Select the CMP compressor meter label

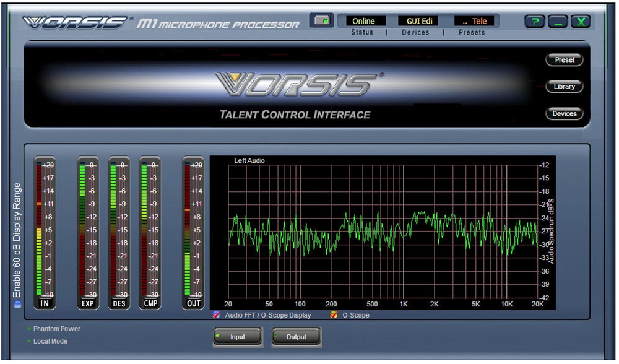150,304
